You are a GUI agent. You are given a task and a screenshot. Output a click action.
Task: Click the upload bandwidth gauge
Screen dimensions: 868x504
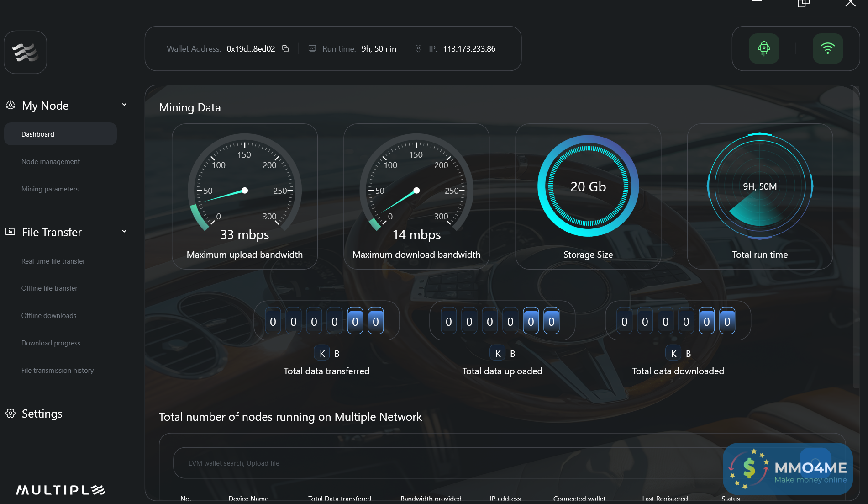pyautogui.click(x=245, y=183)
